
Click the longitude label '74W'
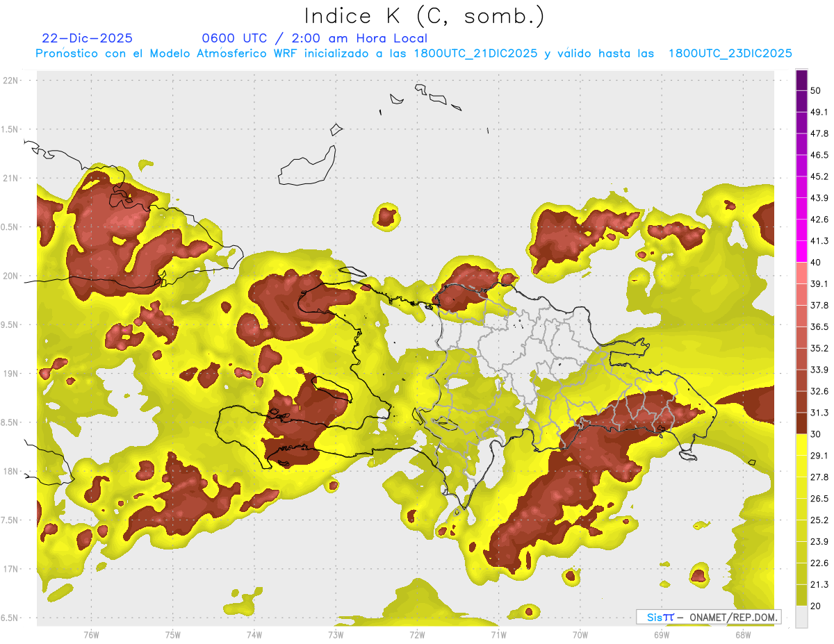[254, 634]
